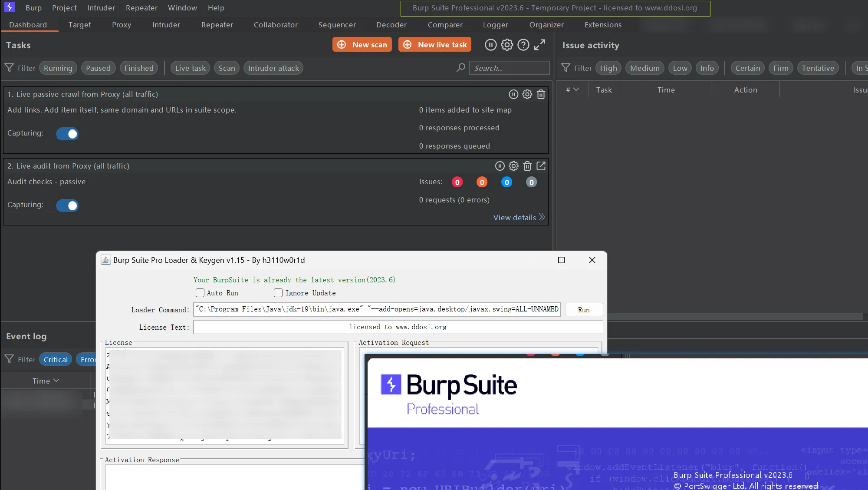Switch to the Repeater tab
This screenshot has height=490, width=868.
[x=217, y=25]
